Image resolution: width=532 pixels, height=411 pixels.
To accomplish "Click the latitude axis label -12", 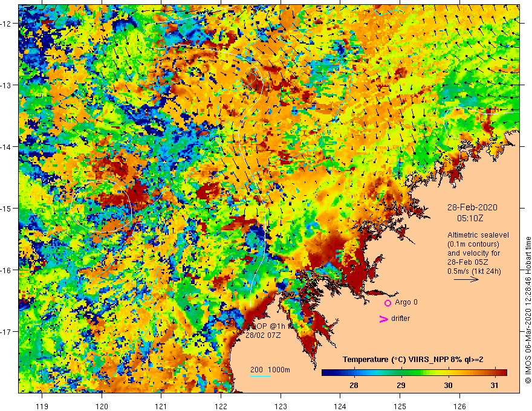I will (x=6, y=24).
